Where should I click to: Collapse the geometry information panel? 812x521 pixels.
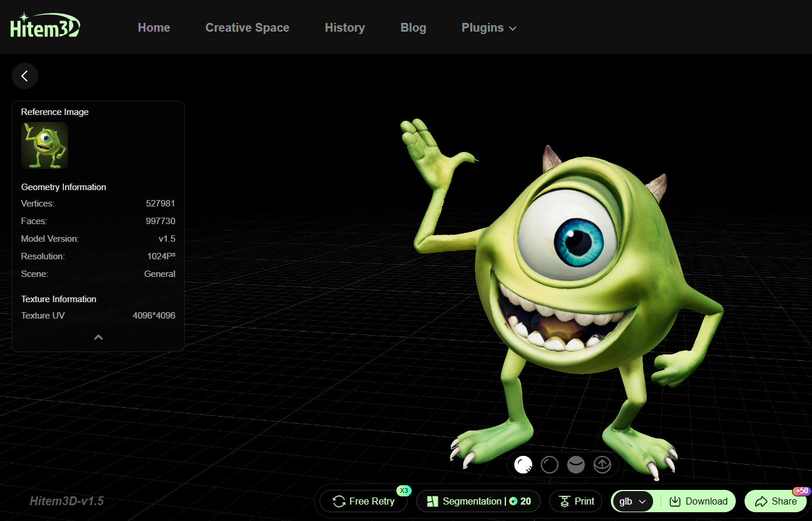click(98, 337)
